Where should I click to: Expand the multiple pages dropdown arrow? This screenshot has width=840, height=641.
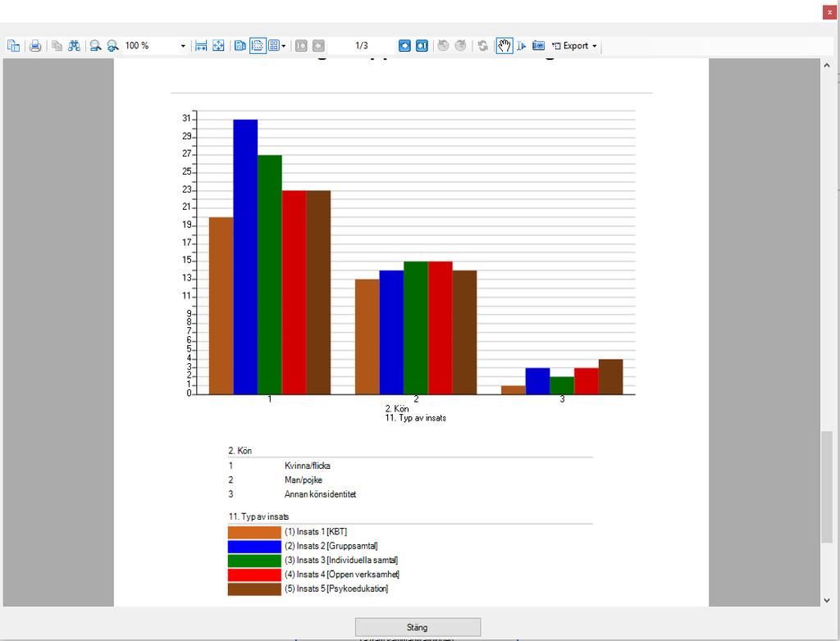[284, 46]
